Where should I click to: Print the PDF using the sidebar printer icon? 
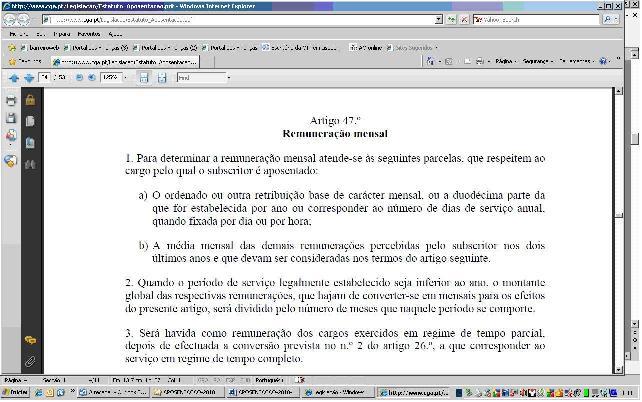11,100
